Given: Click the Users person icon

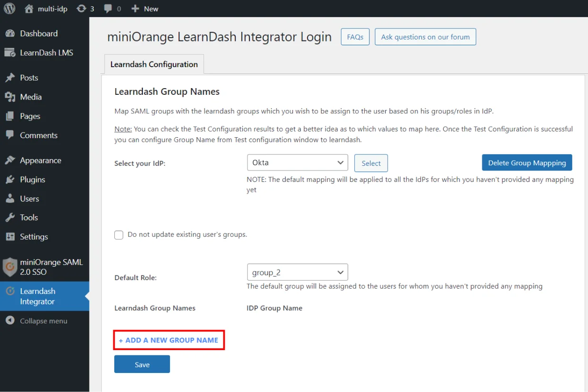Looking at the screenshot, I should (x=10, y=199).
